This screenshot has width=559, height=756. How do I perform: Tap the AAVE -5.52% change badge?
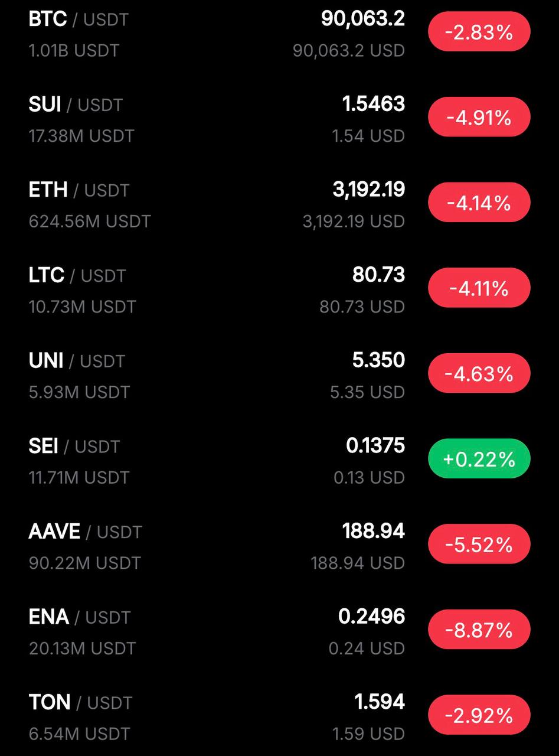click(479, 544)
